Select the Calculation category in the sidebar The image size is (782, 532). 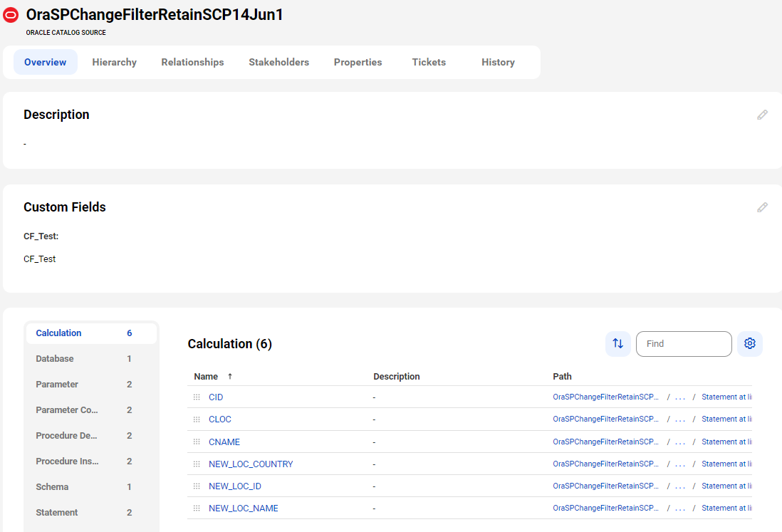click(91, 333)
